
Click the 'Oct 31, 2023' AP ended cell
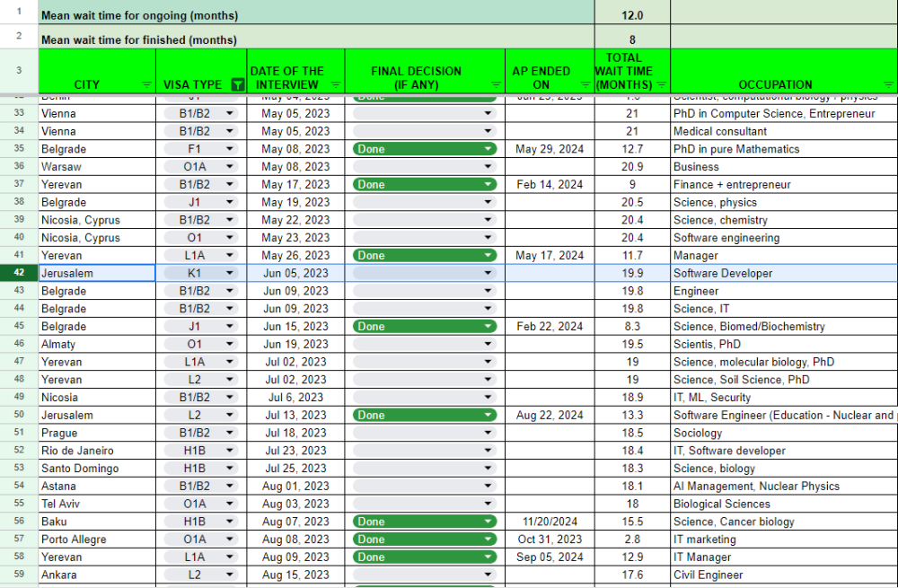[550, 540]
